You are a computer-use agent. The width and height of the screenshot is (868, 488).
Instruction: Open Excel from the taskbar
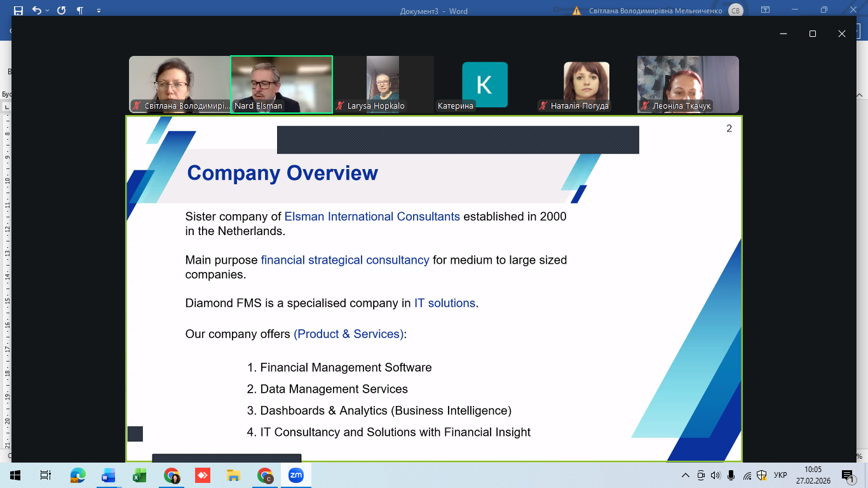point(140,475)
